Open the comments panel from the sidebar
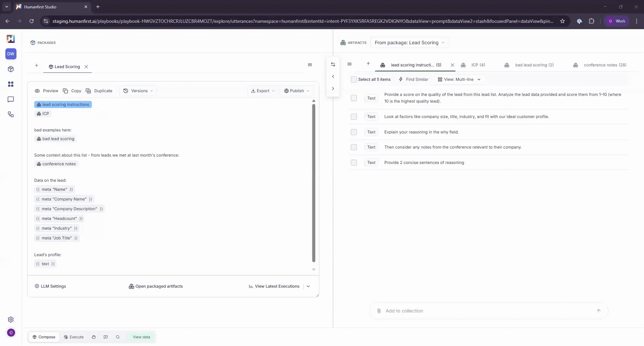644x346 pixels. (x=11, y=99)
